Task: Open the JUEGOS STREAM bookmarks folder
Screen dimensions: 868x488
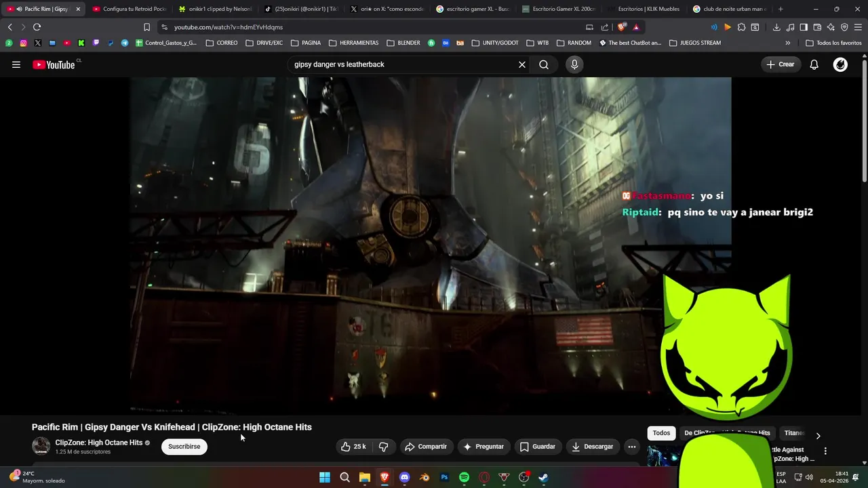Action: coord(695,43)
